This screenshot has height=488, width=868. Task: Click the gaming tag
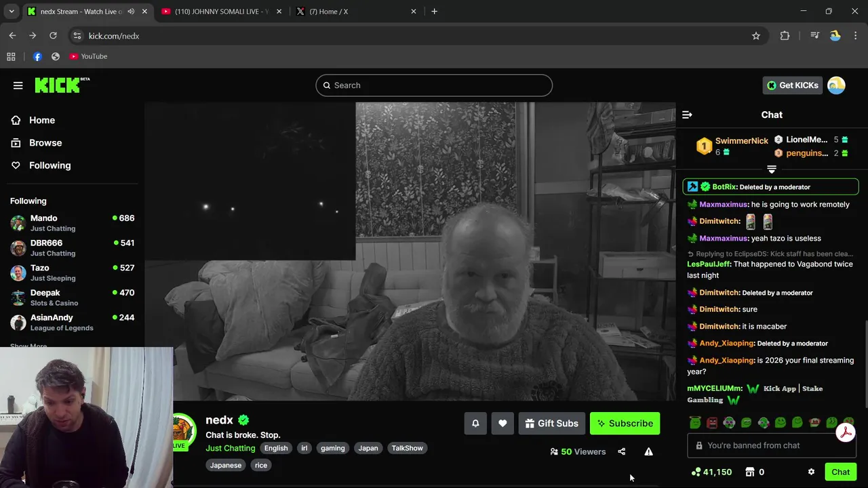pos(333,448)
